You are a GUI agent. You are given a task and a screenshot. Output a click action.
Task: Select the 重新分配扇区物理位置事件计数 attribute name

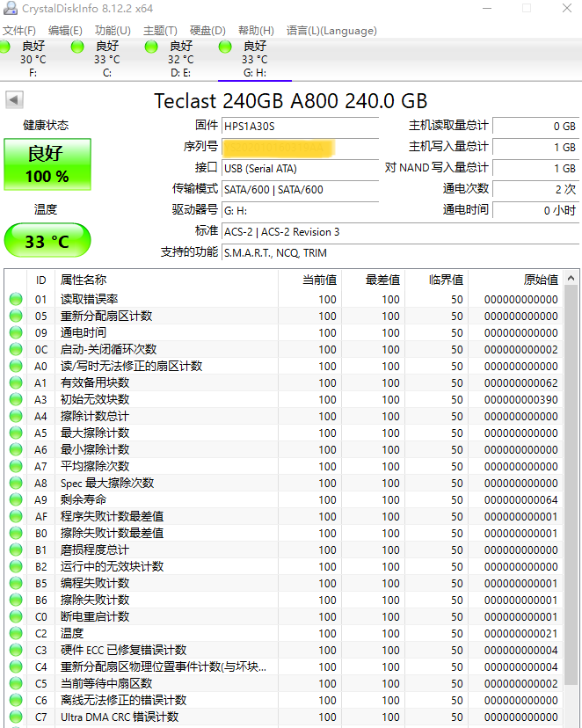164,667
